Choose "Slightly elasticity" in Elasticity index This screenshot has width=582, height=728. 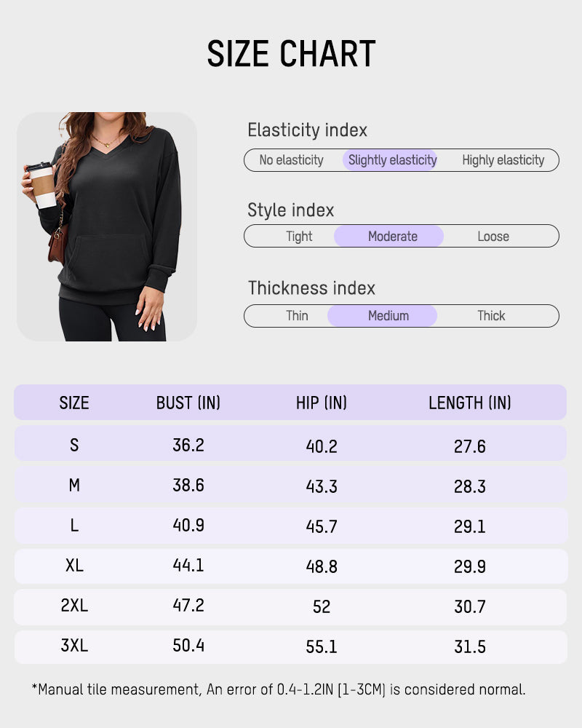coord(392,160)
